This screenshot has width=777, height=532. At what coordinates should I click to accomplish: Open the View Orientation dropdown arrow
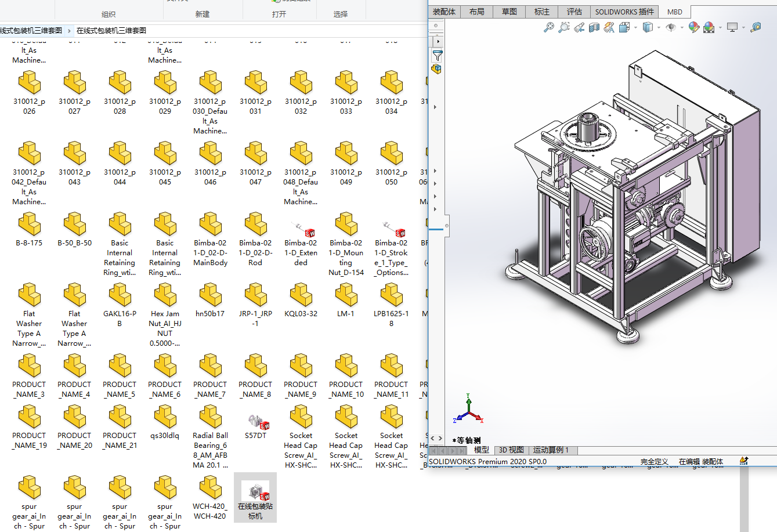(635, 27)
